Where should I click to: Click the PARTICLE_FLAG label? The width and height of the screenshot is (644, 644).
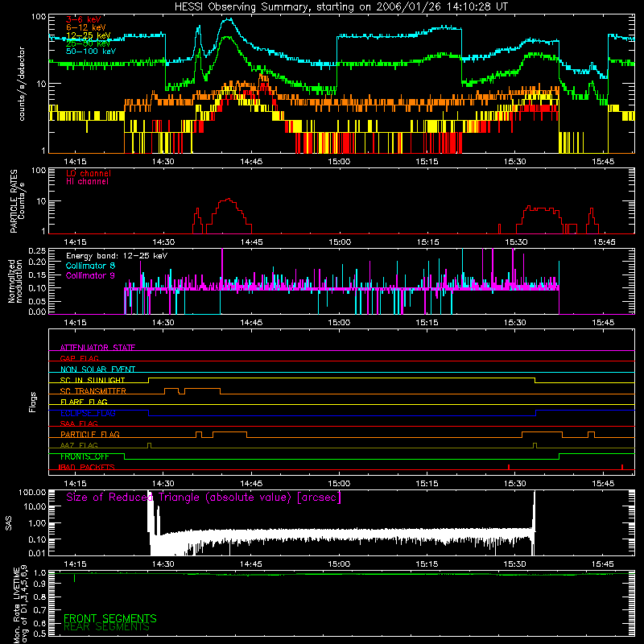point(90,435)
